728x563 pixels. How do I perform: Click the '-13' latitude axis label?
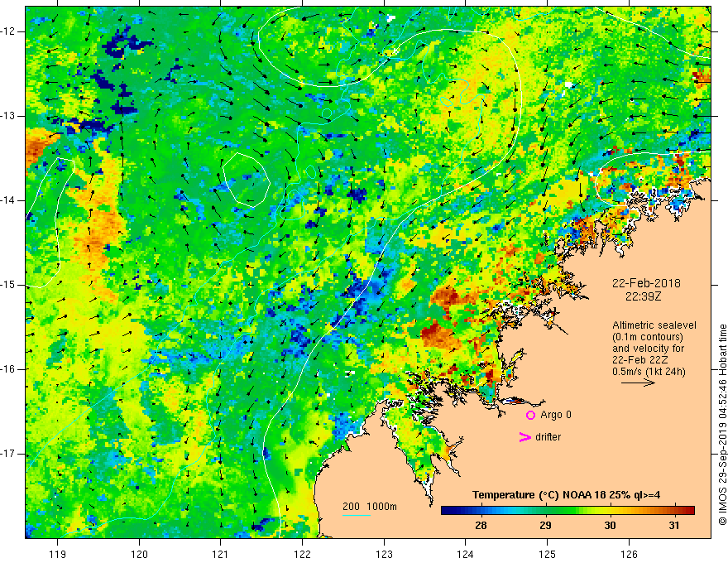(x=8, y=116)
